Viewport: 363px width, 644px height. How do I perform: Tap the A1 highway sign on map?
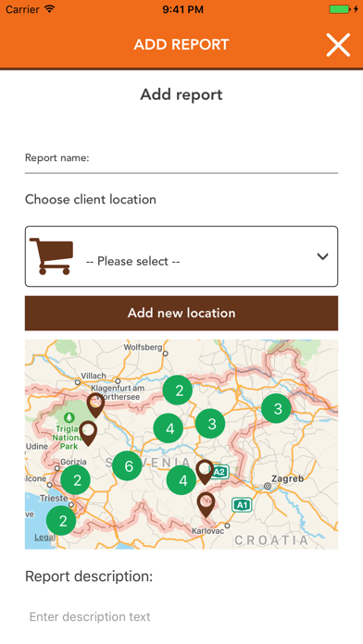[x=242, y=504]
